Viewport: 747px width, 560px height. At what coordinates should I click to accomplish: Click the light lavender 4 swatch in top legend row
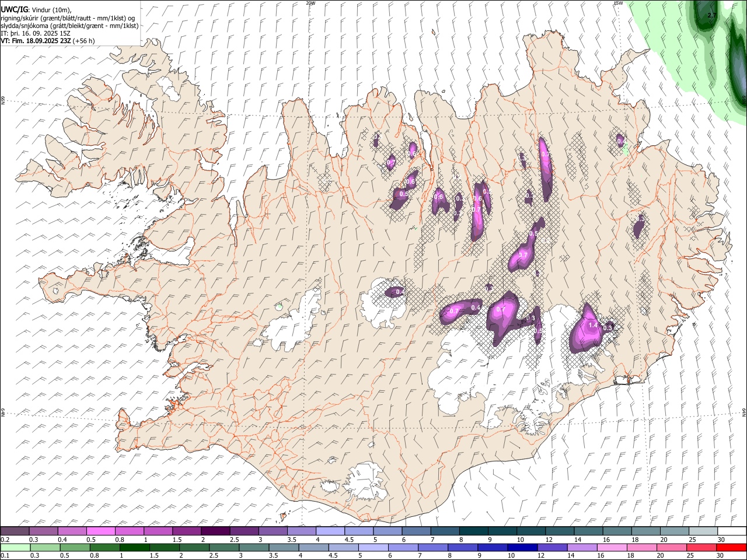click(x=330, y=531)
